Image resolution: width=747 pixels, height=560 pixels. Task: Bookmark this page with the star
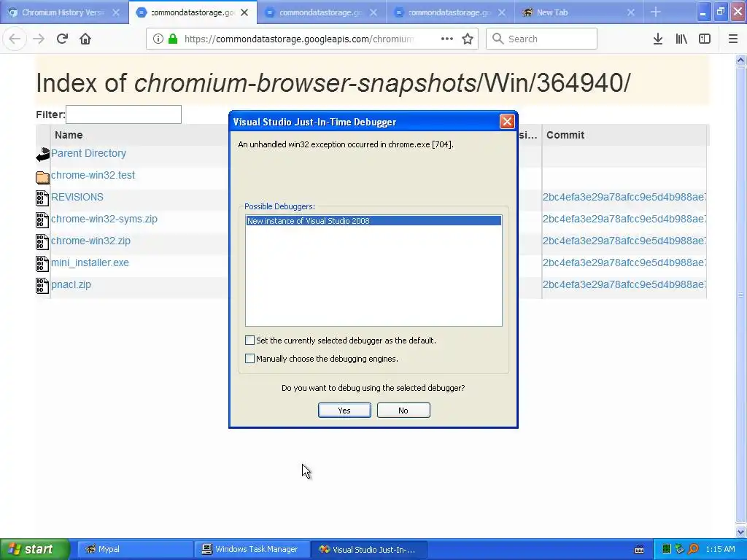tap(468, 39)
